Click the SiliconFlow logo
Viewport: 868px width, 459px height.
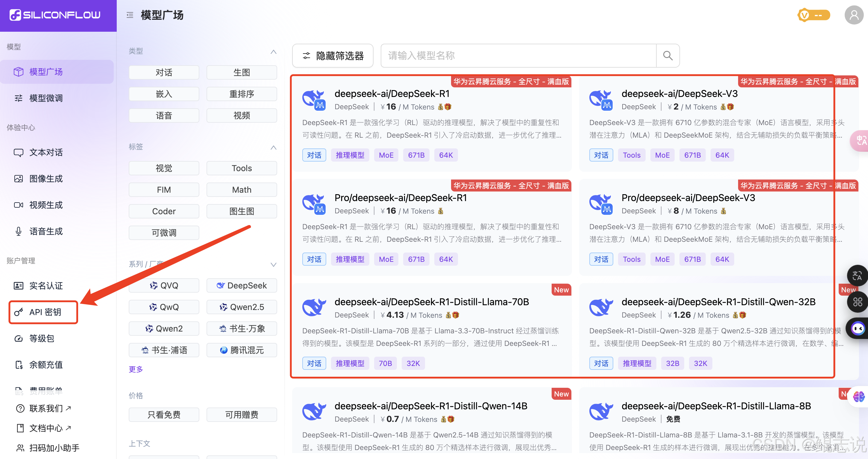[55, 15]
